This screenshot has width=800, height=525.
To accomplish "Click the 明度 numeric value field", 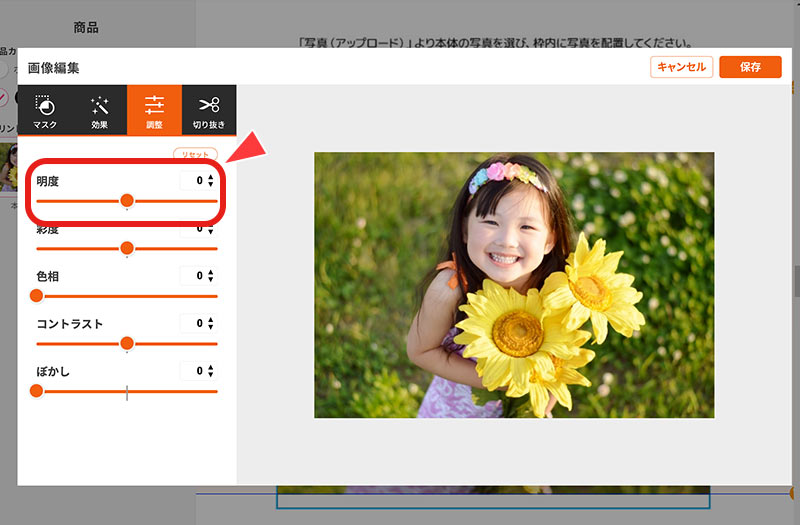I will coord(195,181).
